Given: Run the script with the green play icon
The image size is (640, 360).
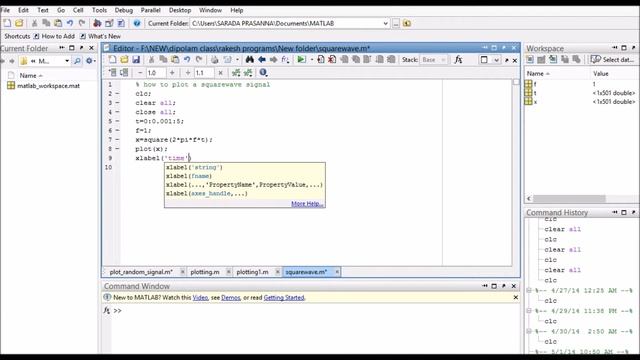Looking at the screenshot, I should (x=301, y=60).
